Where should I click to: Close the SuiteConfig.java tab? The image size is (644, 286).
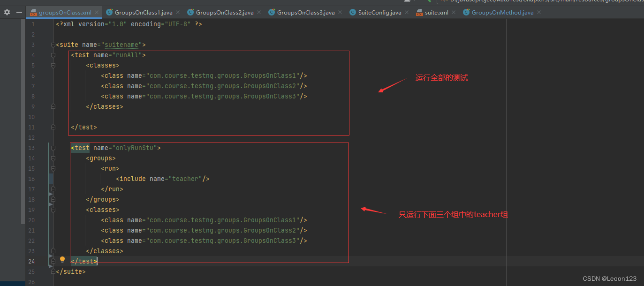(406, 13)
